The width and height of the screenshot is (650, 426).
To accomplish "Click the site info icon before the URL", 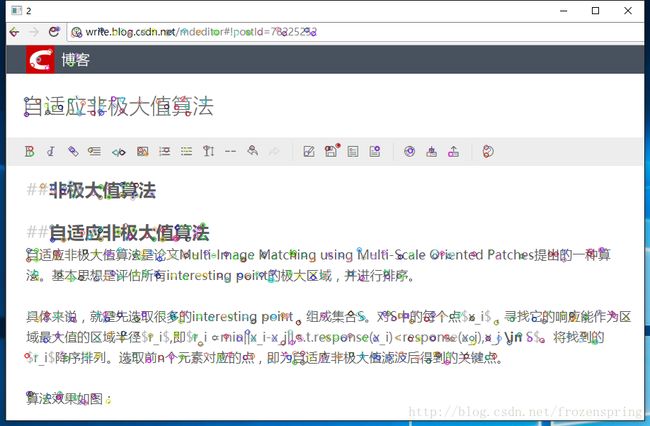I will coord(76,32).
